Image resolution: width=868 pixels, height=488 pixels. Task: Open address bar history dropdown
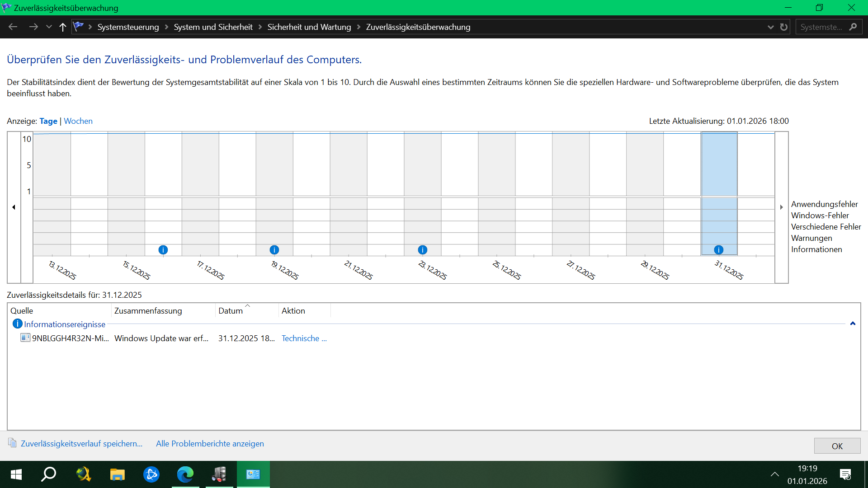tap(770, 27)
